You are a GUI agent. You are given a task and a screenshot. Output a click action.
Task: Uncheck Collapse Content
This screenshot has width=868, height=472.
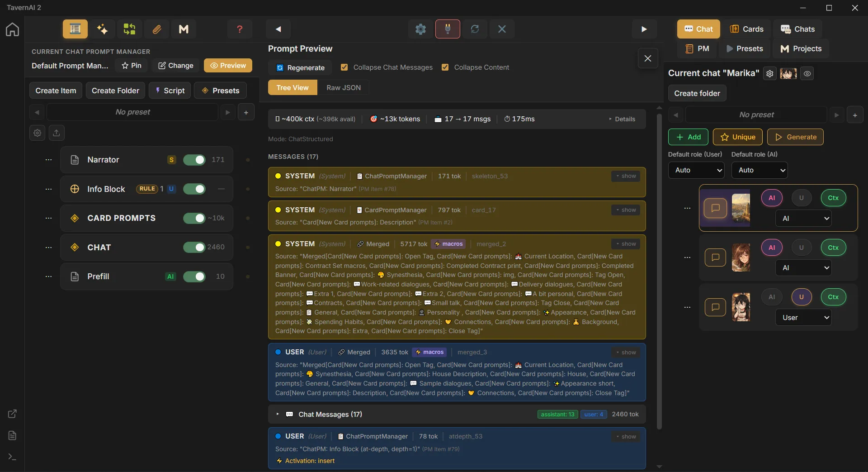point(445,67)
